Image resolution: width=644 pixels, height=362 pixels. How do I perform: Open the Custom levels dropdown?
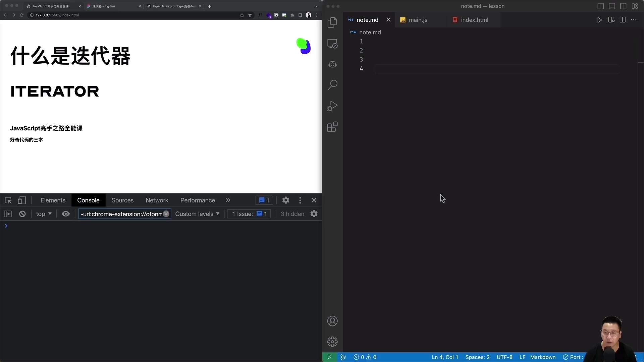pyautogui.click(x=197, y=214)
